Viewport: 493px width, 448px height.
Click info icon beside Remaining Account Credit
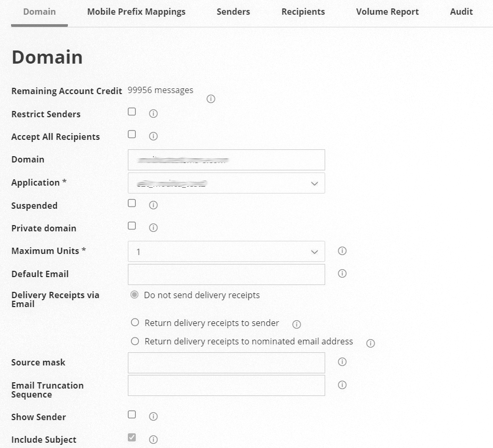pos(211,99)
